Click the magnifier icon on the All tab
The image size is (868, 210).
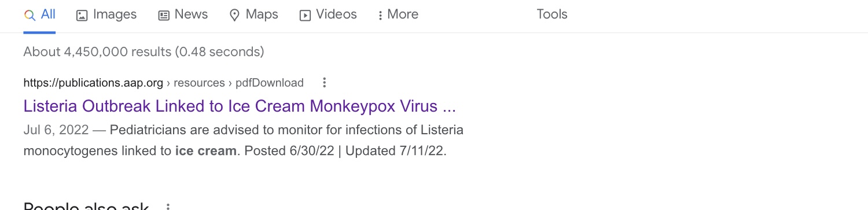30,15
